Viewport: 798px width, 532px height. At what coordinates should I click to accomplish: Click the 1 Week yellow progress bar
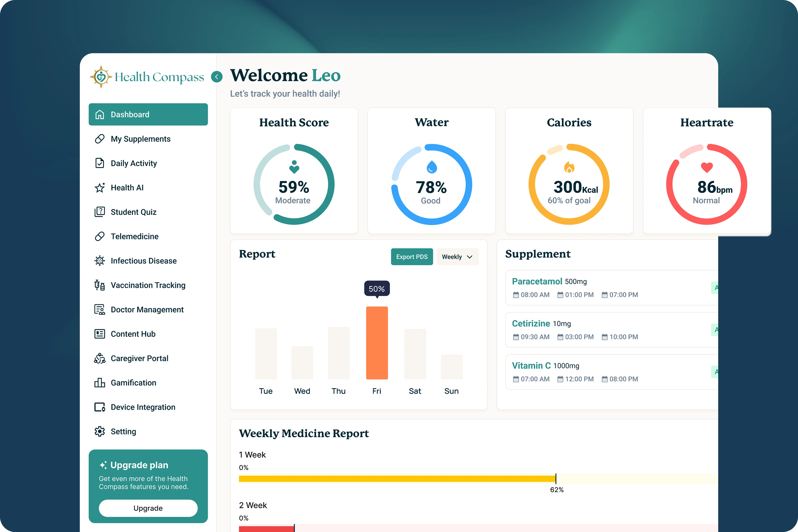(397, 479)
